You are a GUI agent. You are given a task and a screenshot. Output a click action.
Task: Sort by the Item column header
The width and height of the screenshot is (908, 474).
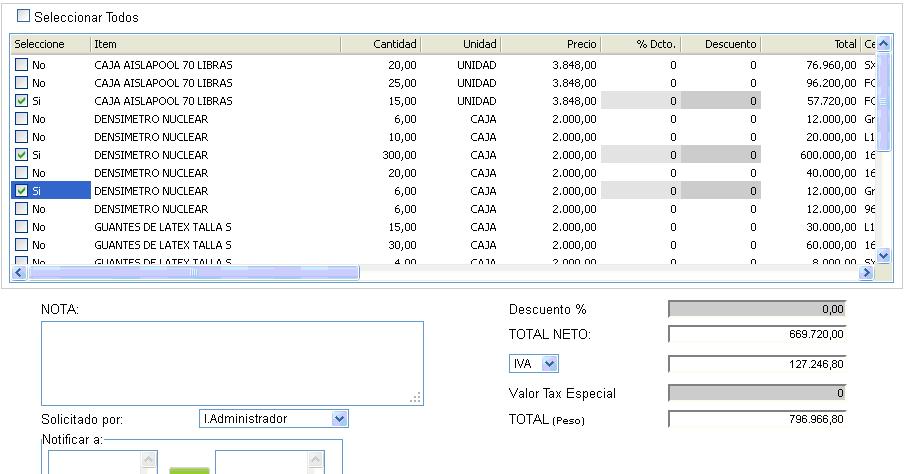pyautogui.click(x=215, y=44)
